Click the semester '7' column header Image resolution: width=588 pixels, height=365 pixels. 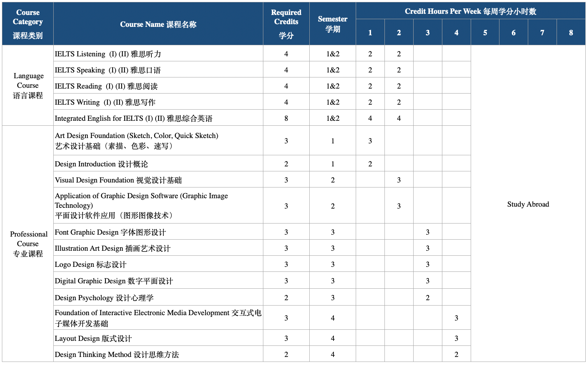click(x=542, y=33)
